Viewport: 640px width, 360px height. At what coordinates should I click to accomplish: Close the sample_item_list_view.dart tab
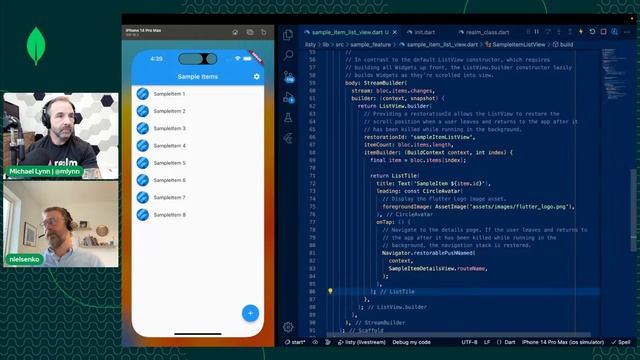[x=395, y=32]
